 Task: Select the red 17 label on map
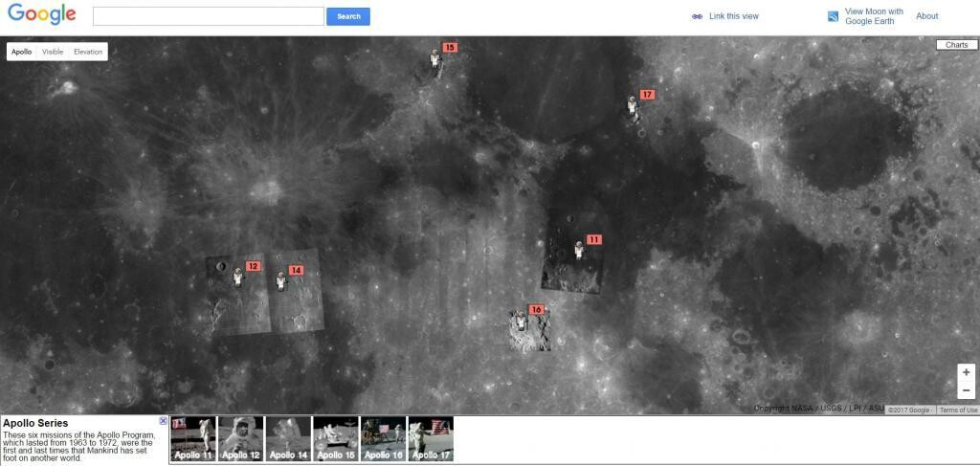coord(647,95)
